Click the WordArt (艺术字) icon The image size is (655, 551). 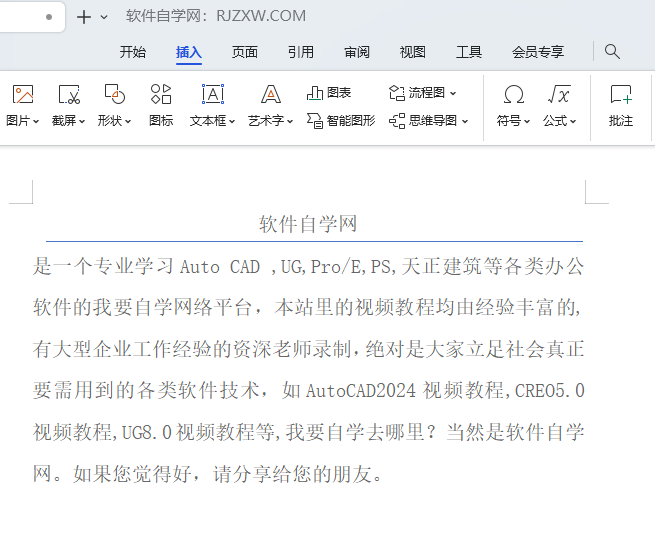(271, 94)
